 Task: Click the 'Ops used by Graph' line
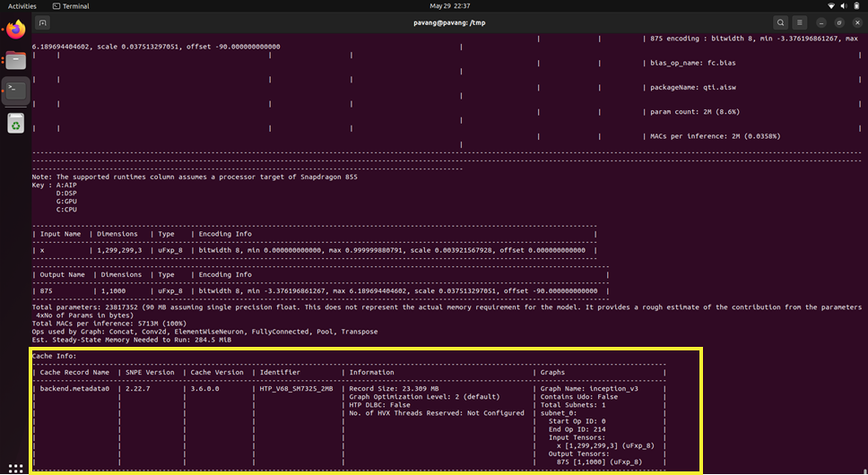click(x=204, y=332)
